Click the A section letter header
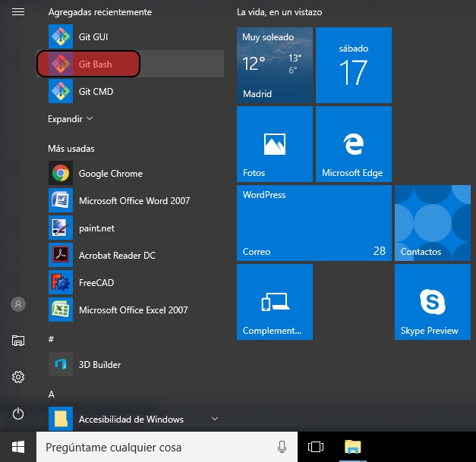 point(52,394)
